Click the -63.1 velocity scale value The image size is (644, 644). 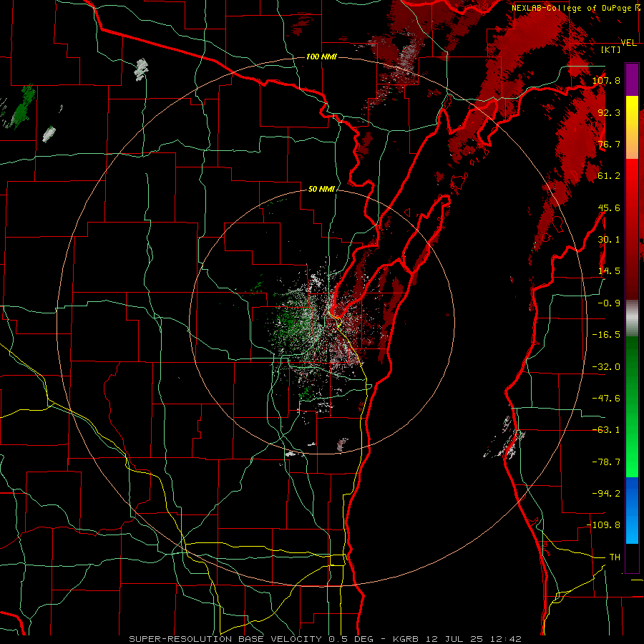pos(606,430)
